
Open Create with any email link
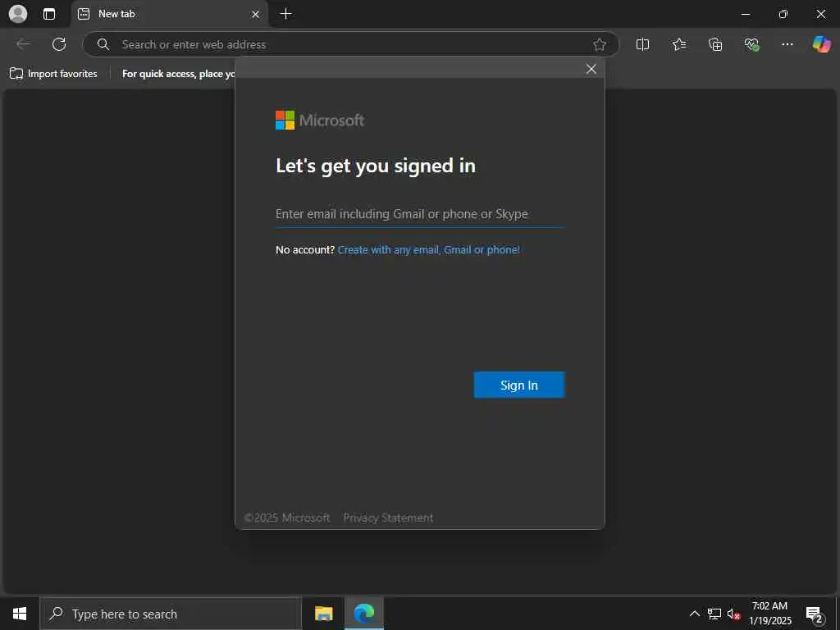[x=428, y=249]
